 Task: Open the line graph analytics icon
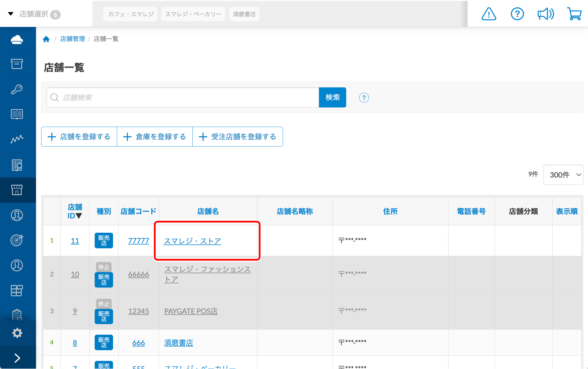click(x=17, y=139)
